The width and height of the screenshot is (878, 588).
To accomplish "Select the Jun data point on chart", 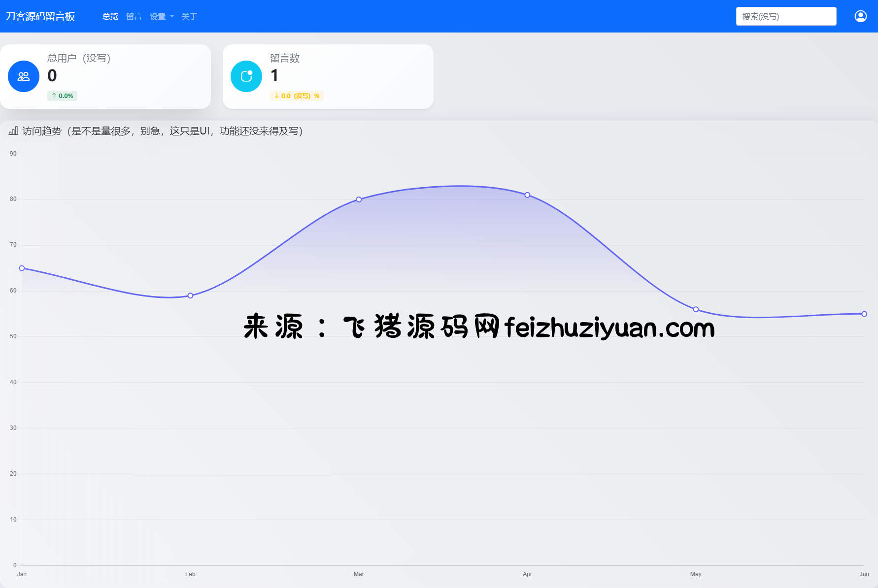I will (x=864, y=314).
